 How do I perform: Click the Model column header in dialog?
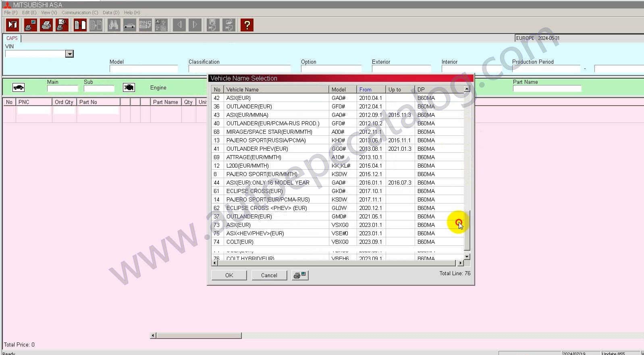[x=343, y=89]
